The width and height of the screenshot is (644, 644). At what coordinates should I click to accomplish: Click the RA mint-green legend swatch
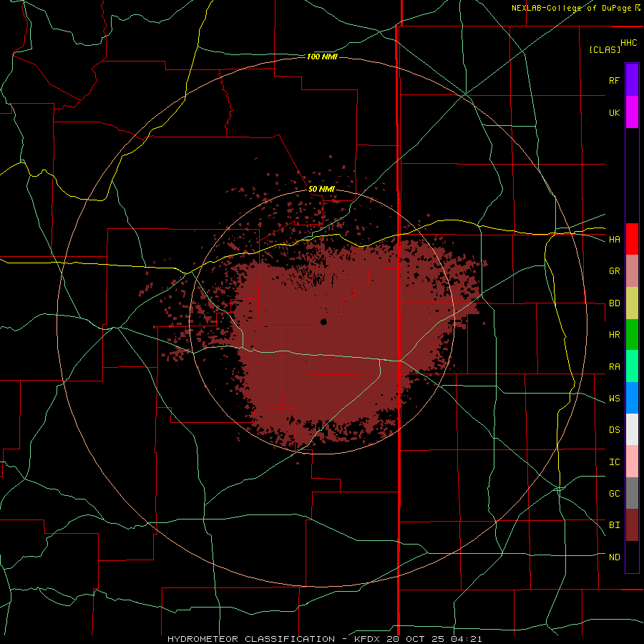(x=632, y=366)
